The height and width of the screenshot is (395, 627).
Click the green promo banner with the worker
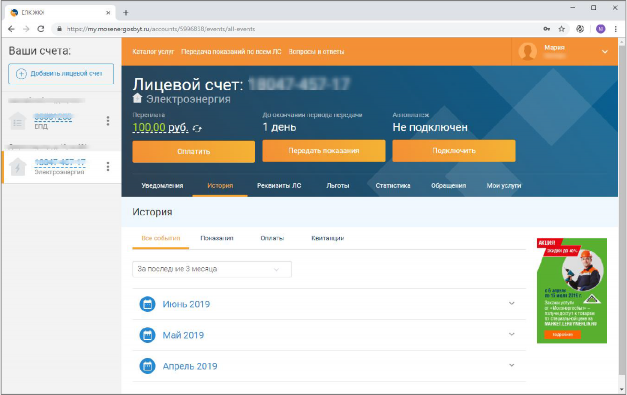click(572, 291)
